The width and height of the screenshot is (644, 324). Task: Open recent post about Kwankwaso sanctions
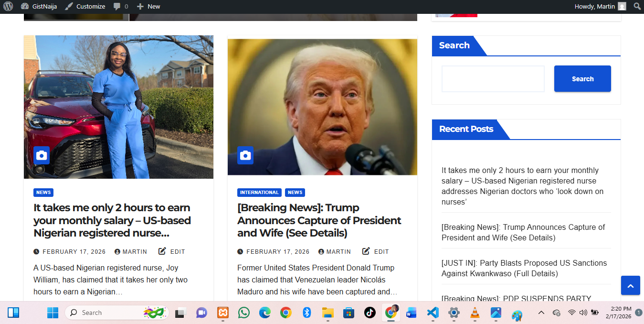click(x=524, y=268)
